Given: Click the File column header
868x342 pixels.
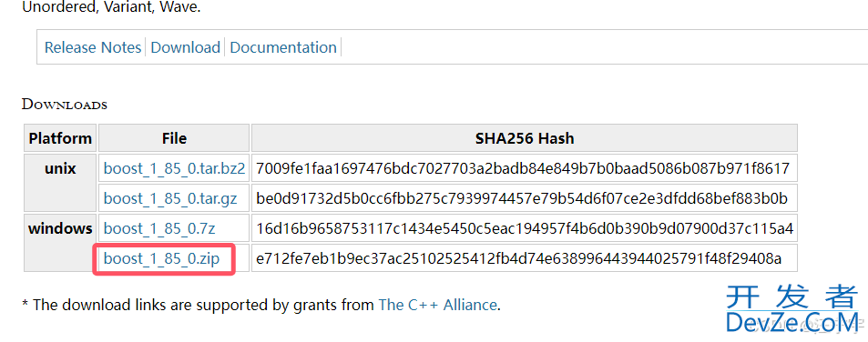Looking at the screenshot, I should click(174, 138).
